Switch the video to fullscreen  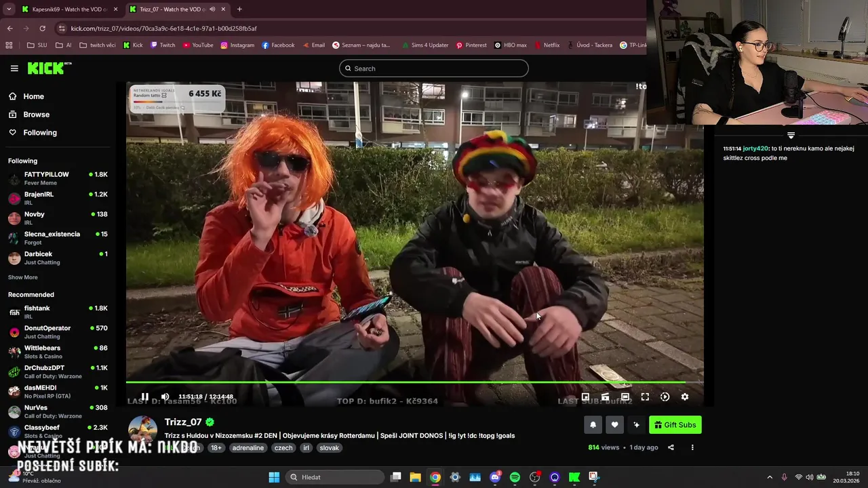click(645, 397)
